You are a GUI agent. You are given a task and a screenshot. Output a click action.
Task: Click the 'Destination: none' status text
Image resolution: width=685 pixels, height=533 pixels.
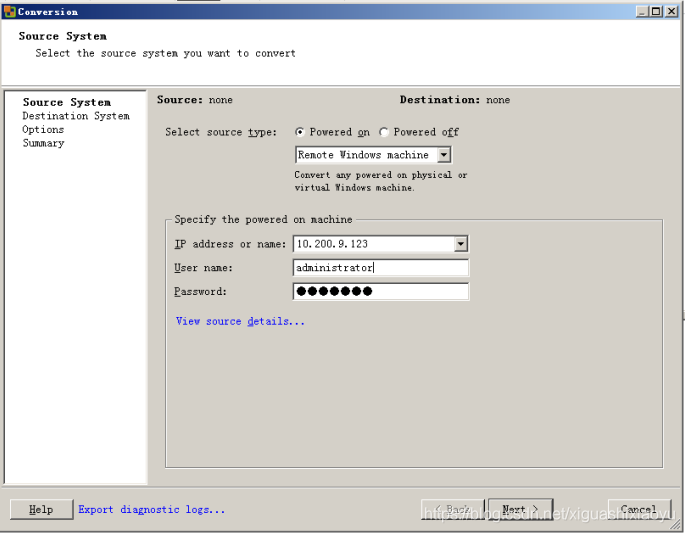[x=455, y=100]
